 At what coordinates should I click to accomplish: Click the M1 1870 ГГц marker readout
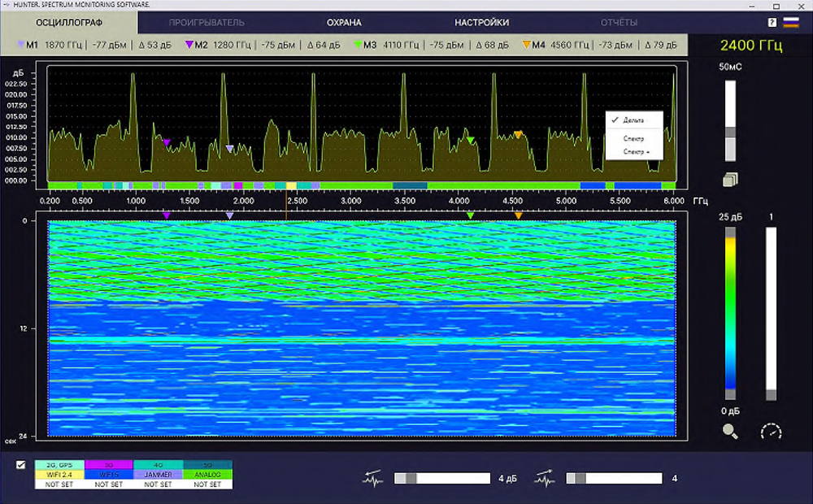[x=54, y=45]
